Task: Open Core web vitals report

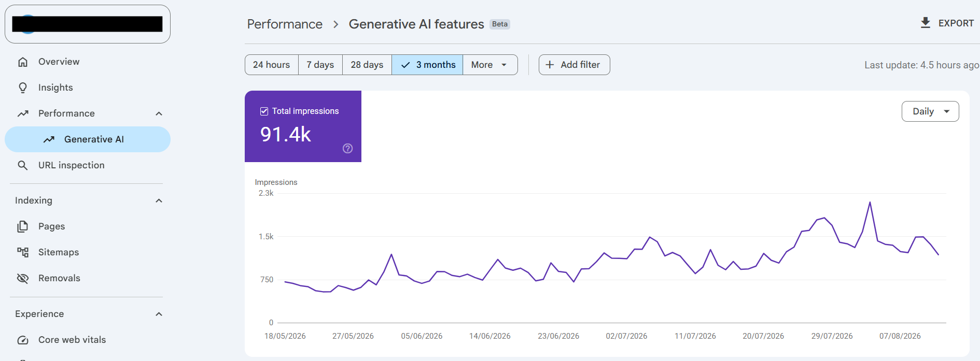Action: [x=88, y=340]
